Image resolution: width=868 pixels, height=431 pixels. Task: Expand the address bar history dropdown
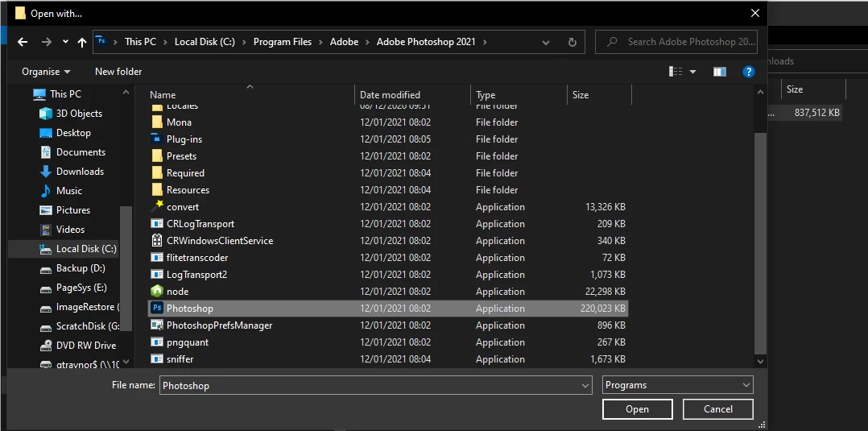(x=546, y=42)
